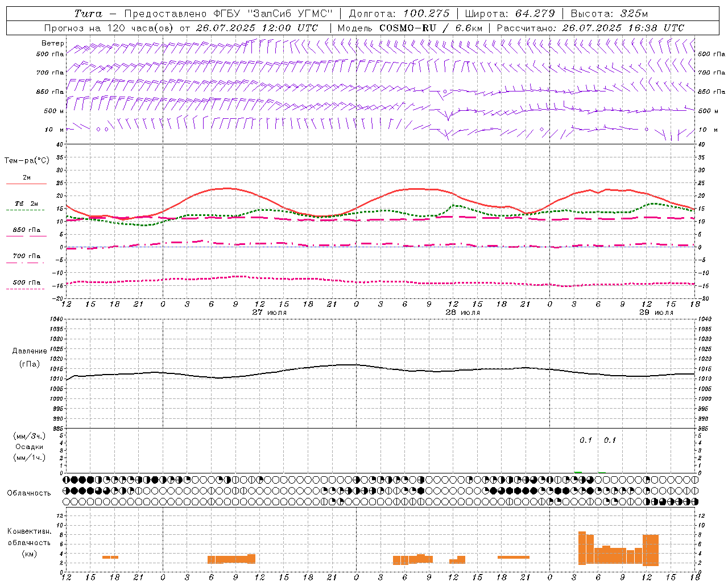
Task: Click the "Тем-ра(°C)" temperature panel label
Action: (x=27, y=161)
